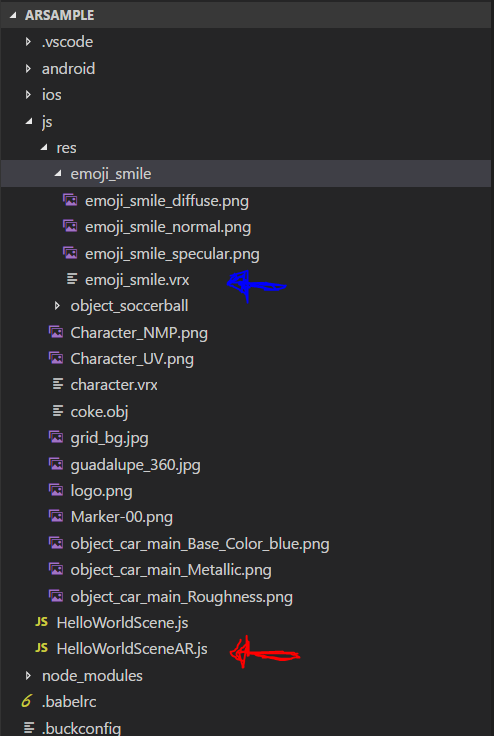Viewport: 494px width, 736px height.
Task: Open object_car_main_Base_Color_blue.png file name
Action: tap(200, 544)
